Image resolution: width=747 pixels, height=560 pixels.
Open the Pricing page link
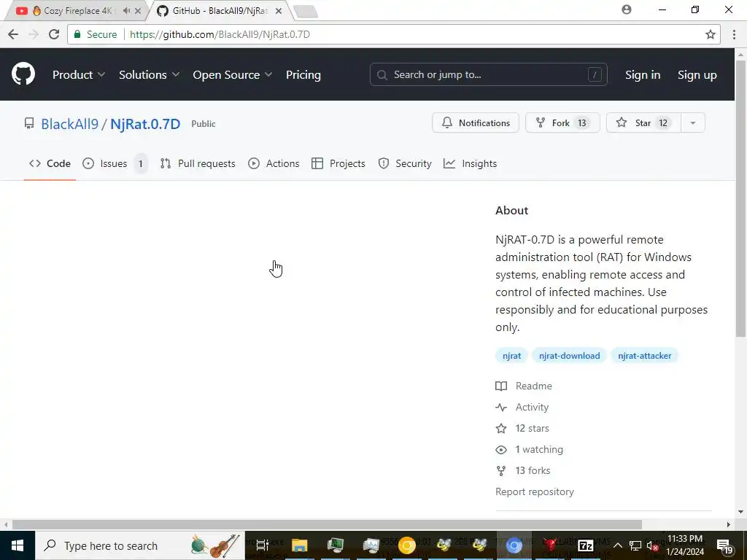coord(303,75)
